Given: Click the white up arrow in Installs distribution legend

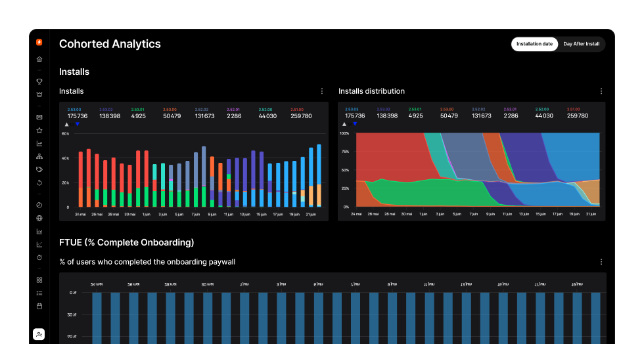Looking at the screenshot, I should [345, 124].
